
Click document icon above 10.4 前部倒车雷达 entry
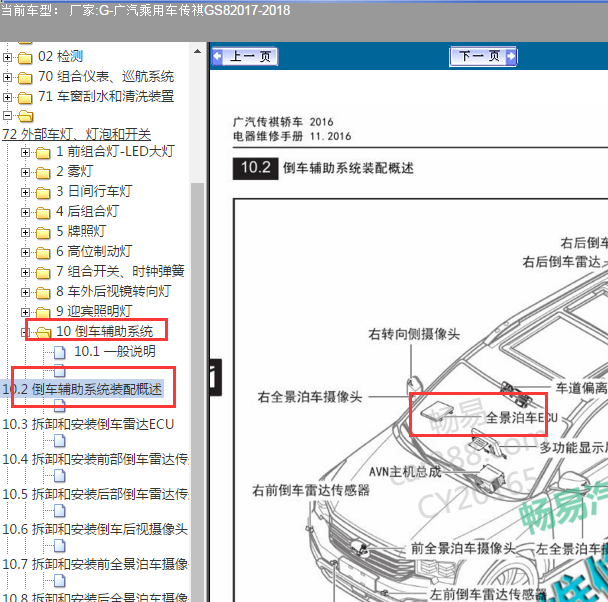60,441
